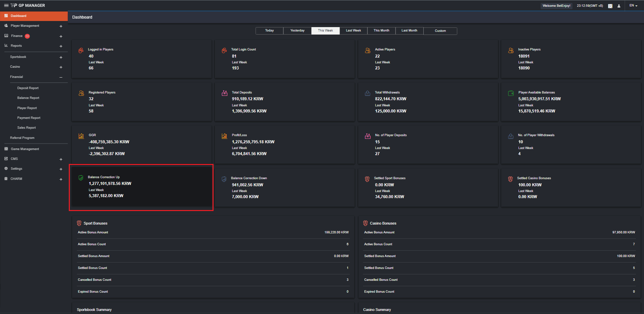This screenshot has width=644, height=314.
Task: Open the Player Report link
Action: 27,108
